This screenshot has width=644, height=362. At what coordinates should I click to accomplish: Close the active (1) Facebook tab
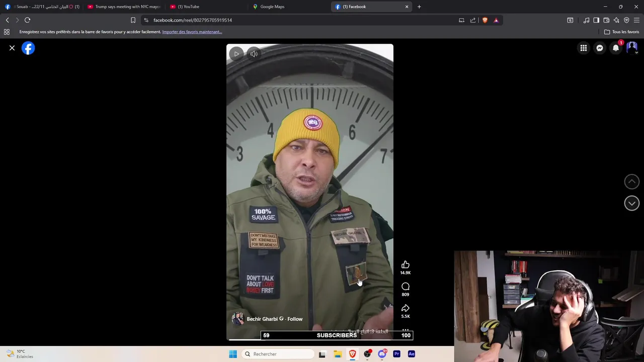tap(407, 7)
